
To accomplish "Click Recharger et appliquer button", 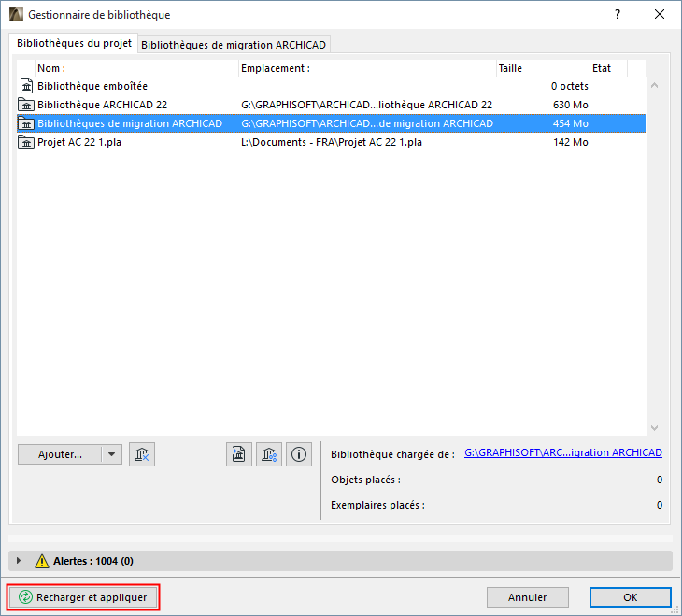I will pyautogui.click(x=83, y=597).
